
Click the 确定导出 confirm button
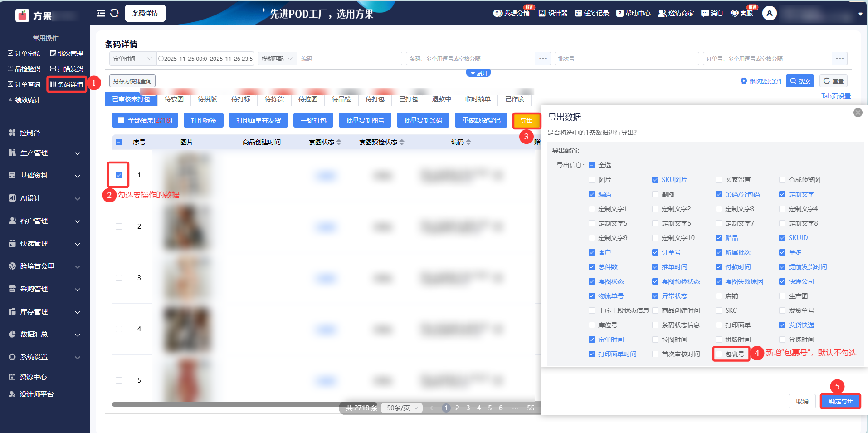pyautogui.click(x=840, y=401)
